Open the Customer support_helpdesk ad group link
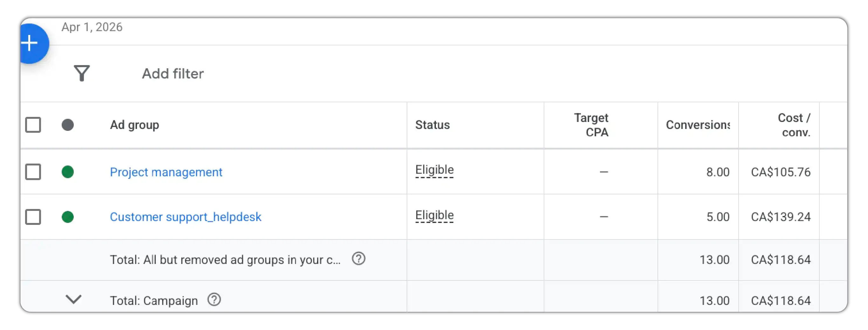The width and height of the screenshot is (868, 330). (x=186, y=217)
